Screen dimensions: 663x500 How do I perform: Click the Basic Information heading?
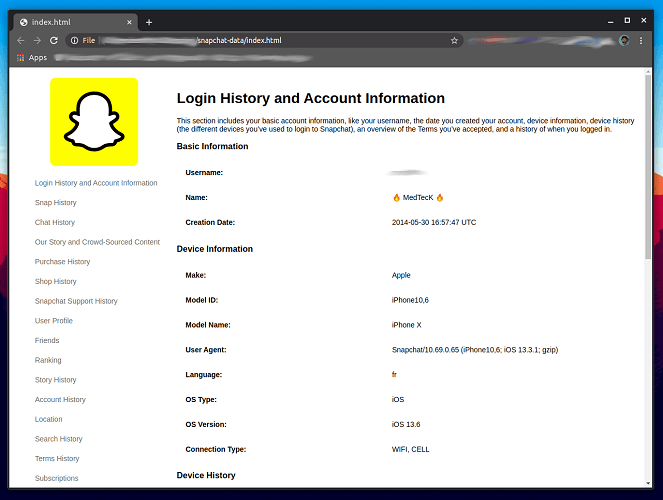[x=212, y=146]
